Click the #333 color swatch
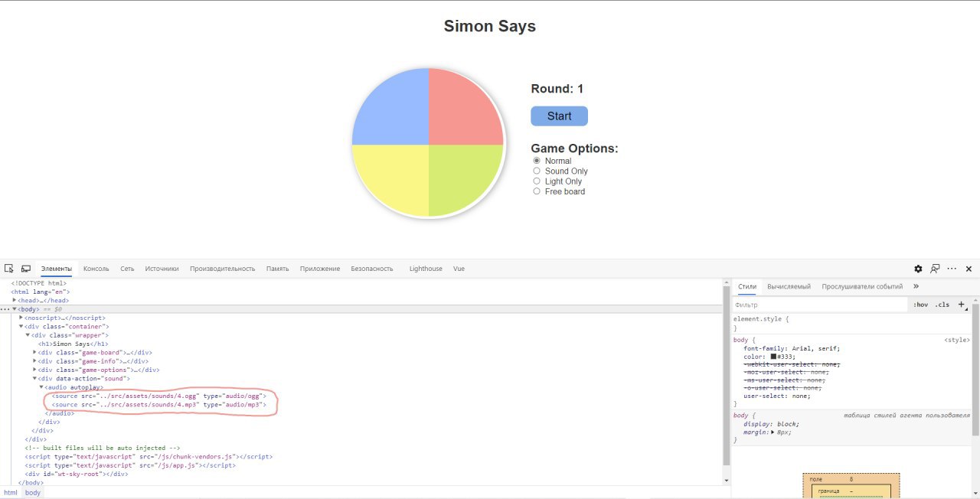The height and width of the screenshot is (499, 980). (x=774, y=357)
